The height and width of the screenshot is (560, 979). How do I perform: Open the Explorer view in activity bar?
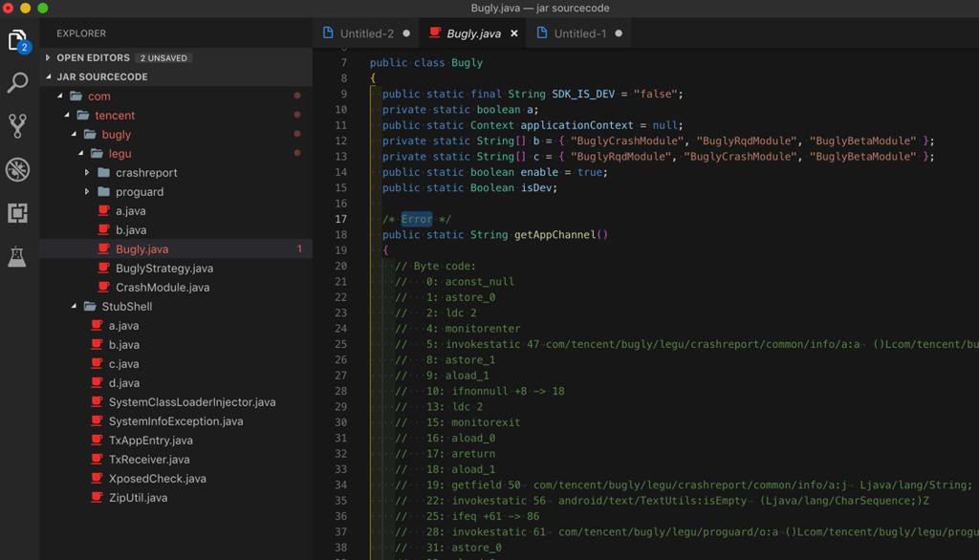[17, 41]
